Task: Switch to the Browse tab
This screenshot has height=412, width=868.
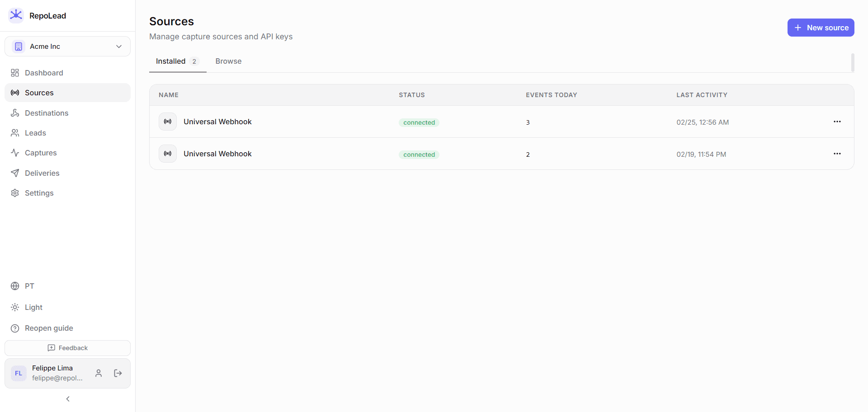Action: (x=228, y=61)
